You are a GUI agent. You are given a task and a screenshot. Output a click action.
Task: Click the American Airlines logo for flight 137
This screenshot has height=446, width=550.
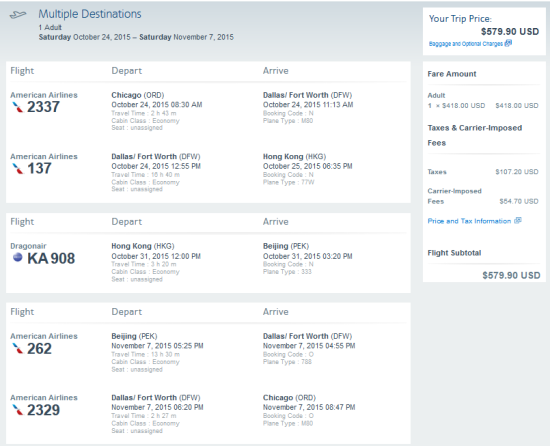(x=18, y=169)
